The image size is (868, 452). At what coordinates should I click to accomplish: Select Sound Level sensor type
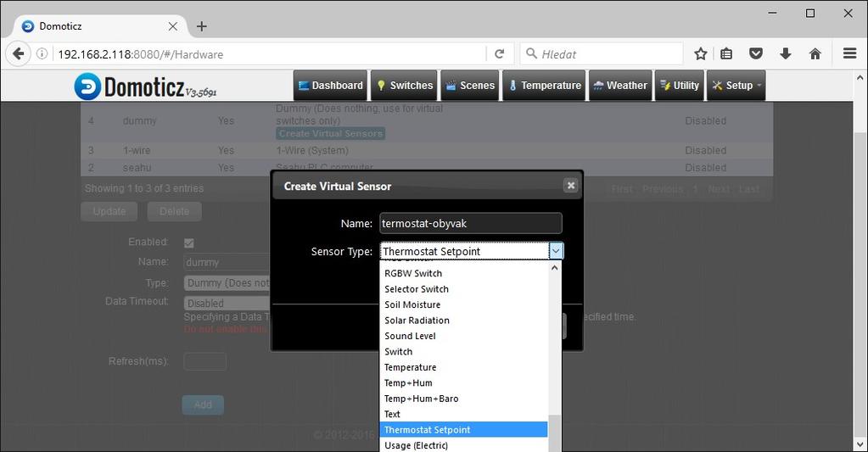[463, 336]
